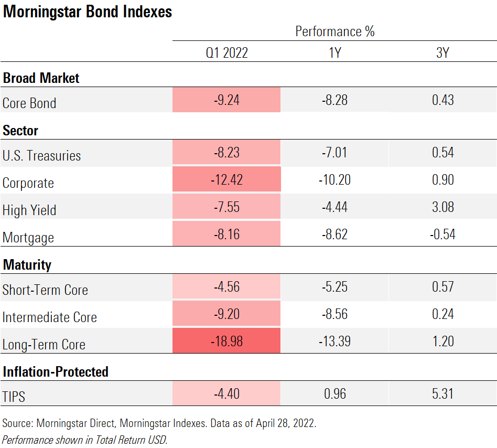
Task: Click the TIPS 3Y value 5.31
Action: pyautogui.click(x=442, y=393)
